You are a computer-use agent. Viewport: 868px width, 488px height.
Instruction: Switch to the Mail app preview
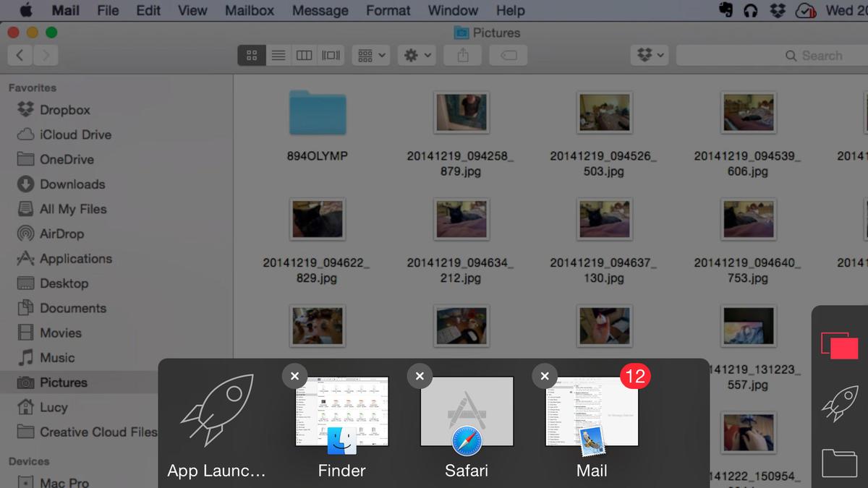click(592, 411)
